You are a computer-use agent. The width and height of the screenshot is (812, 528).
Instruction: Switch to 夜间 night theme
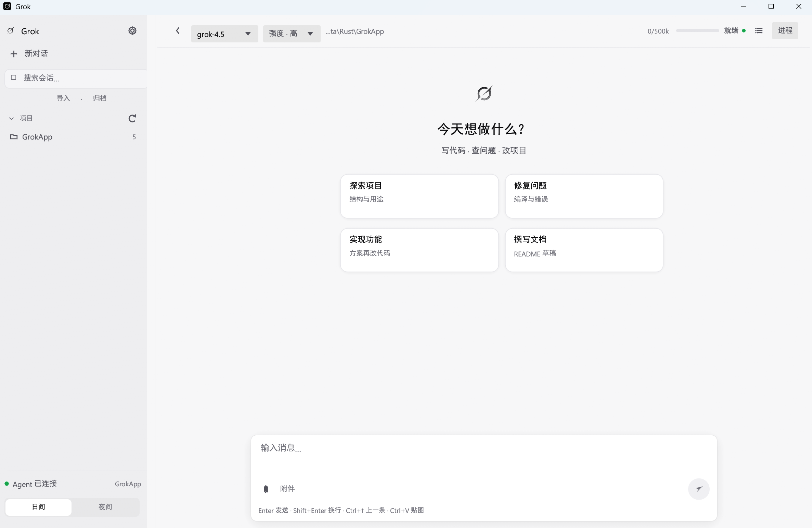click(105, 507)
